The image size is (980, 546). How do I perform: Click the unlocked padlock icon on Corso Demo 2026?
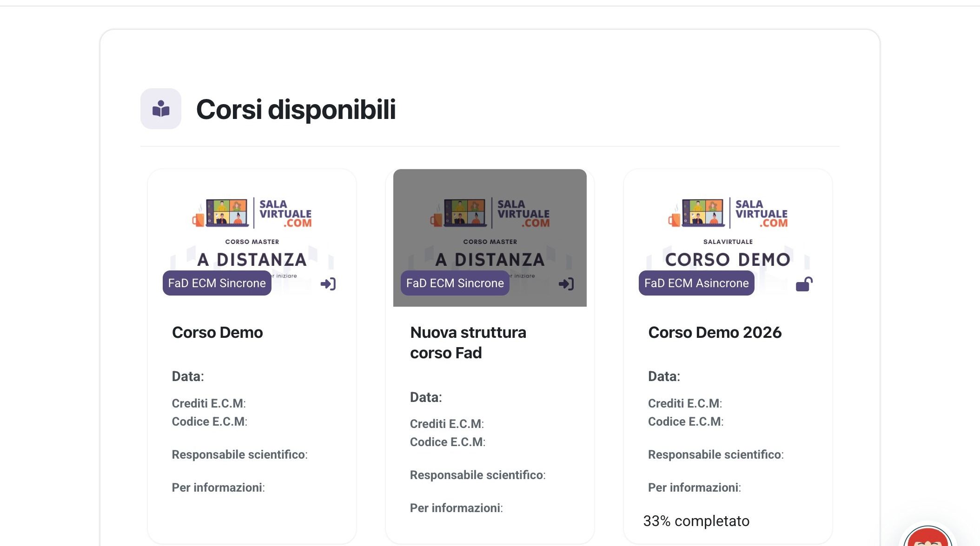(x=804, y=284)
